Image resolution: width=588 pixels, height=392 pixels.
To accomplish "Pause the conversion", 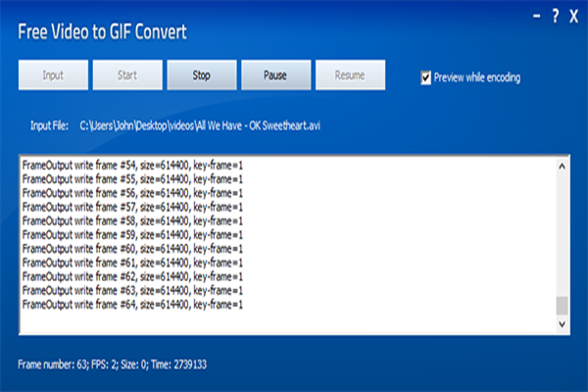I will click(275, 75).
